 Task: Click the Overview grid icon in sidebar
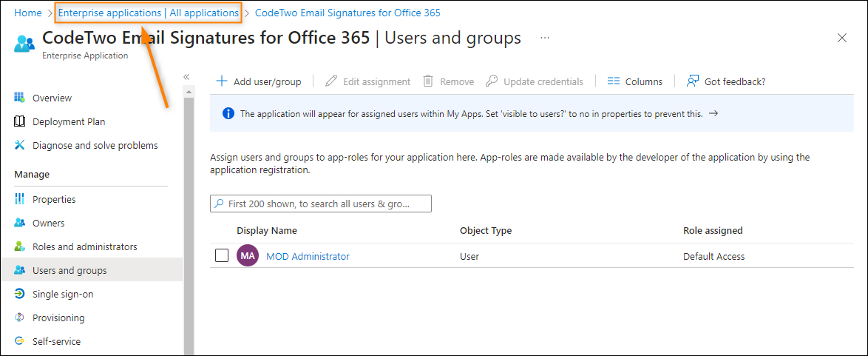(19, 98)
